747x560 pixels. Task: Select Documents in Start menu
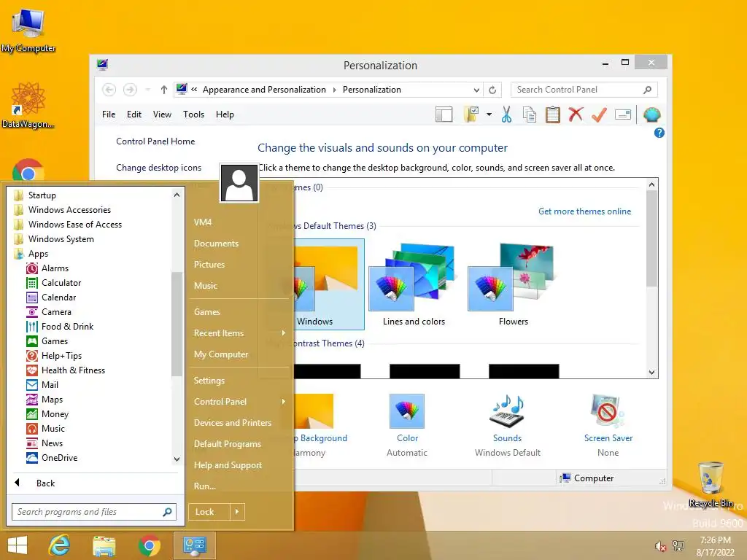point(216,244)
